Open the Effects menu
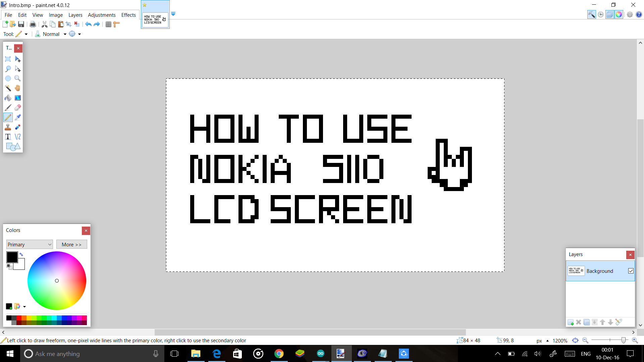This screenshot has width=644, height=362. (128, 15)
